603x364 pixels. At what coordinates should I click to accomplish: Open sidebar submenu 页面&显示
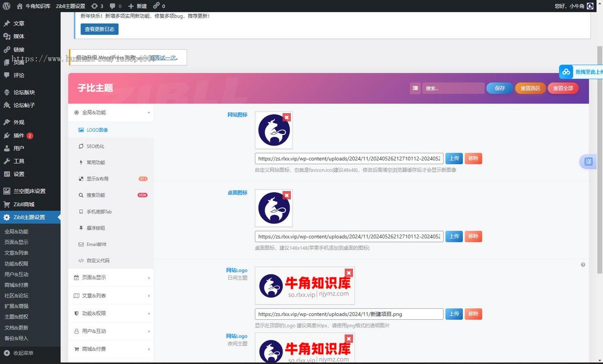point(17,242)
